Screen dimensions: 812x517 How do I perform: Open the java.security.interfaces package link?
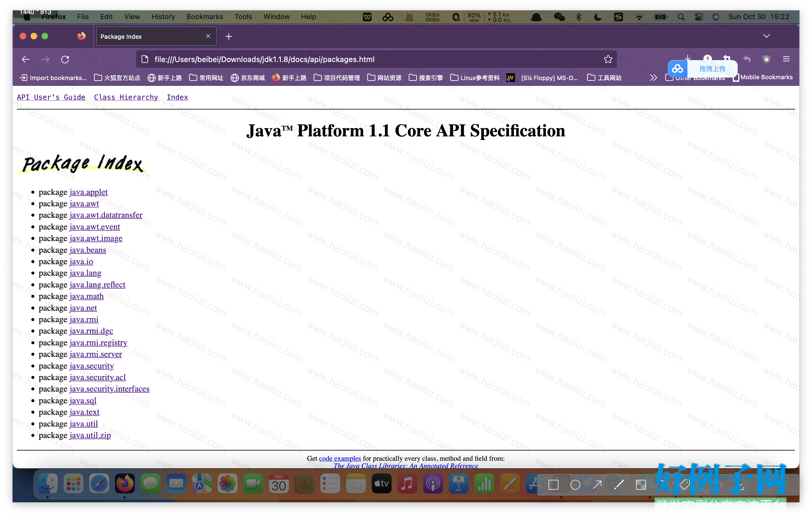pos(109,389)
